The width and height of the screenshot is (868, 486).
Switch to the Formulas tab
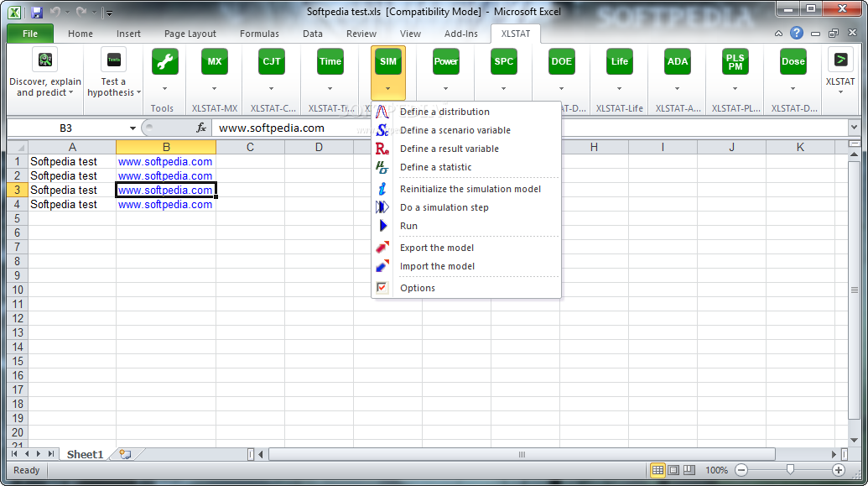[259, 34]
